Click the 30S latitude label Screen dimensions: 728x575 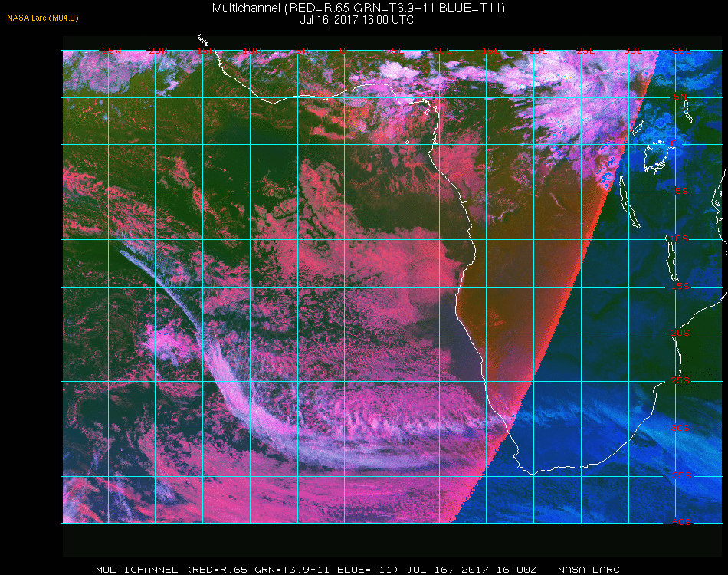click(x=680, y=428)
